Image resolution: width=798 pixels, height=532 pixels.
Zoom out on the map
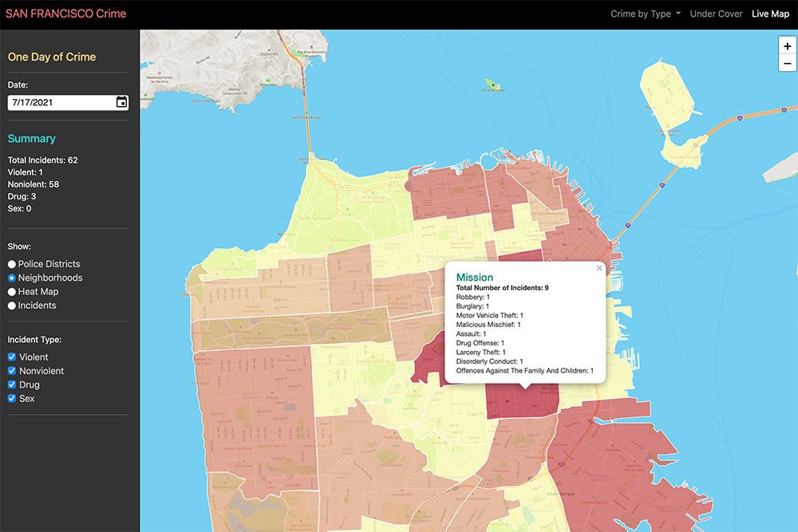[787, 64]
